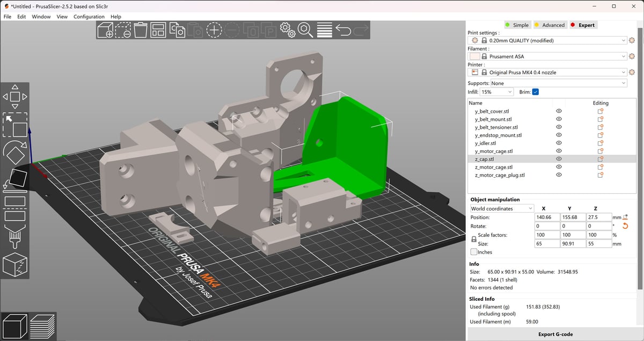Toggle visibility of z_cap.stl
644x341 pixels.
559,159
